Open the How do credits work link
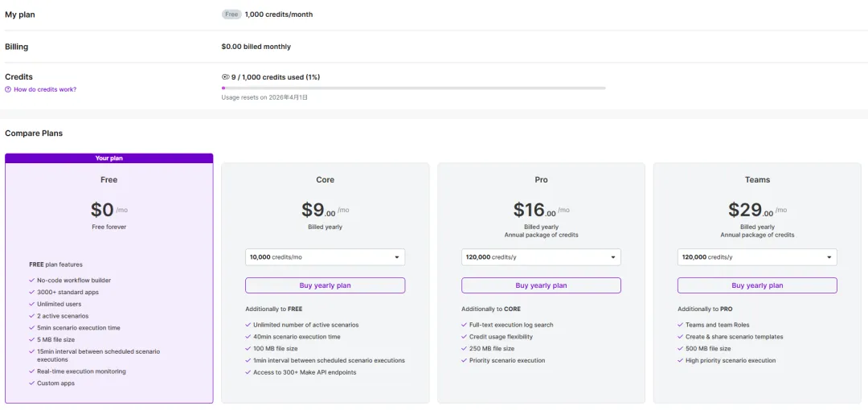 (x=45, y=89)
